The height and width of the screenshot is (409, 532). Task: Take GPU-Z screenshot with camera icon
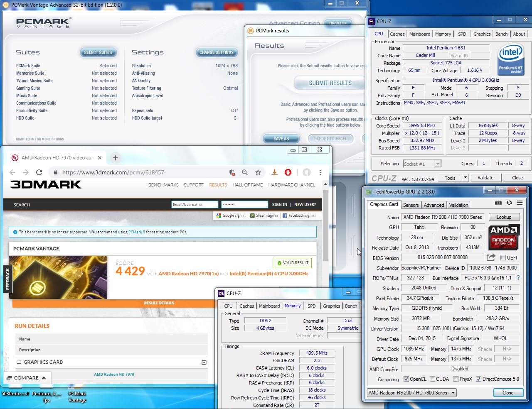[x=498, y=203]
